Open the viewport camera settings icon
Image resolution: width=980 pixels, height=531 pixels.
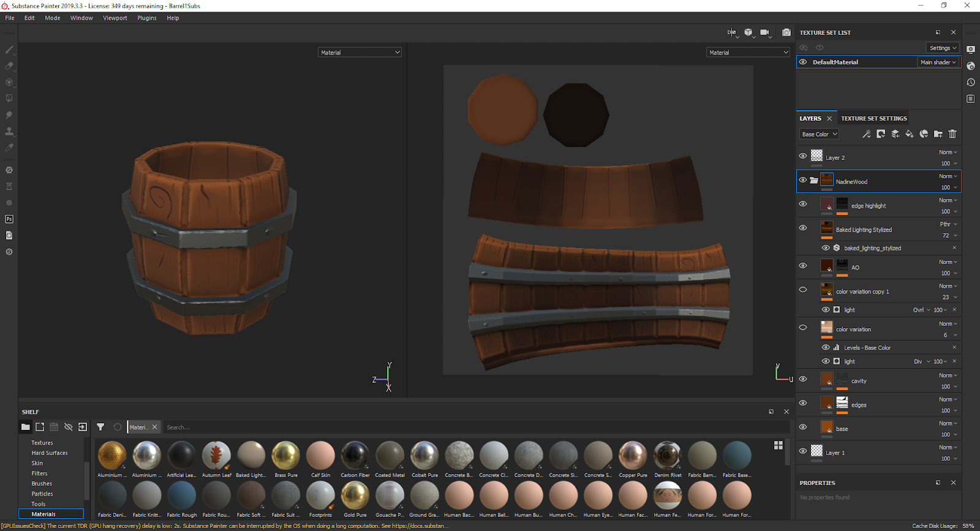(x=764, y=32)
